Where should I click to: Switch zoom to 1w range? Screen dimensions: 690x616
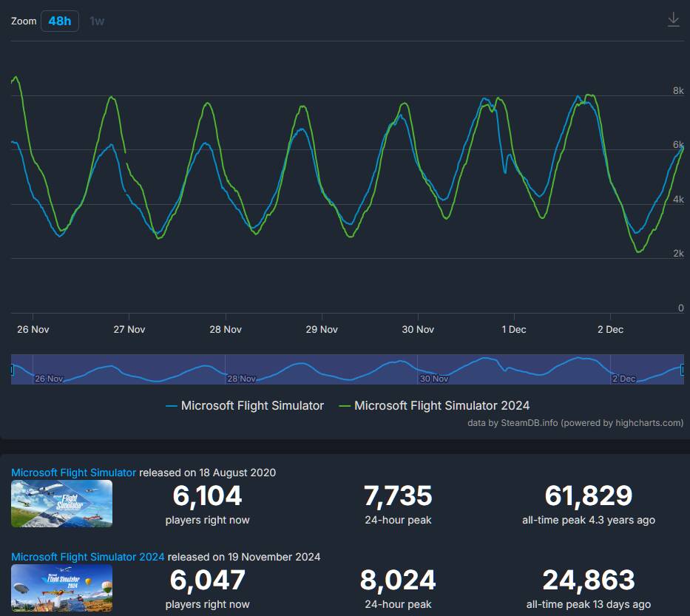pos(97,21)
